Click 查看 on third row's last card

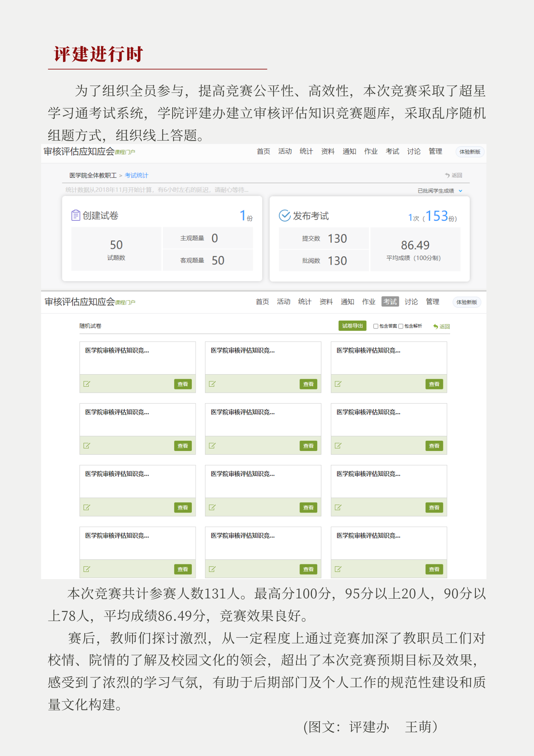(434, 508)
